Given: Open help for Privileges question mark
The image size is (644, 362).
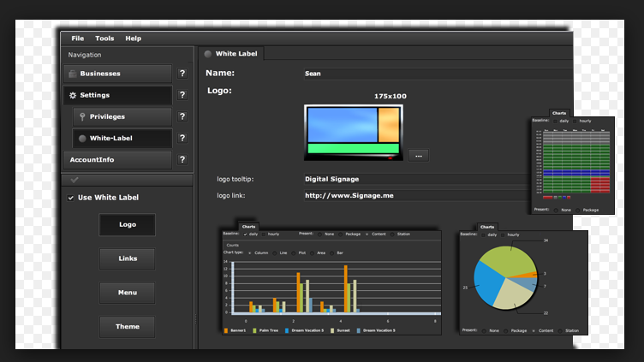Looking at the screenshot, I should pyautogui.click(x=182, y=116).
